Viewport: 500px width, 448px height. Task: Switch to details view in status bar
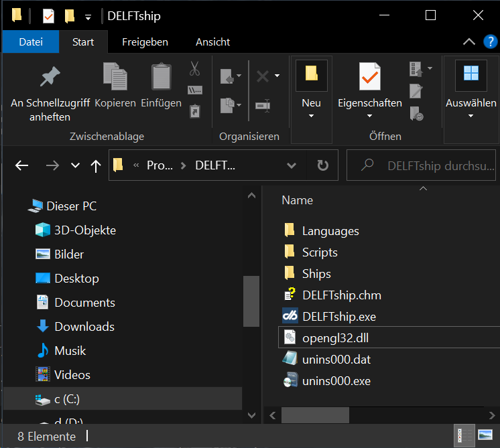pos(464,435)
